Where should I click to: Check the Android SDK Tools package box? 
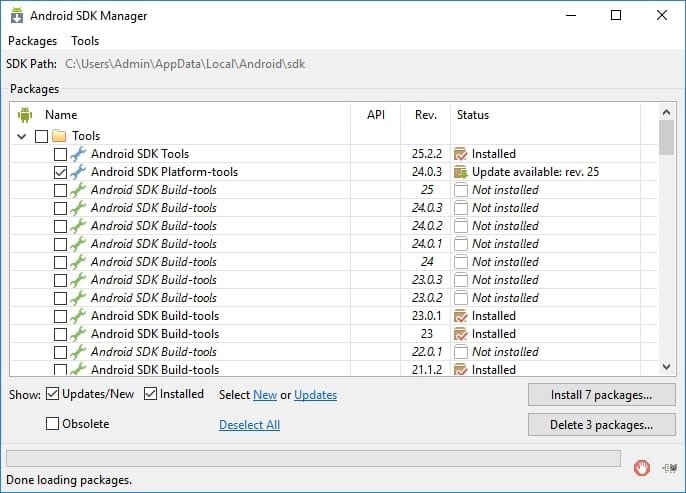pyautogui.click(x=60, y=154)
